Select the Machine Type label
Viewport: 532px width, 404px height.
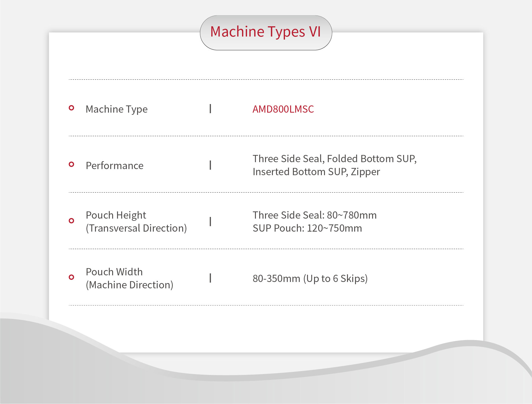117,109
